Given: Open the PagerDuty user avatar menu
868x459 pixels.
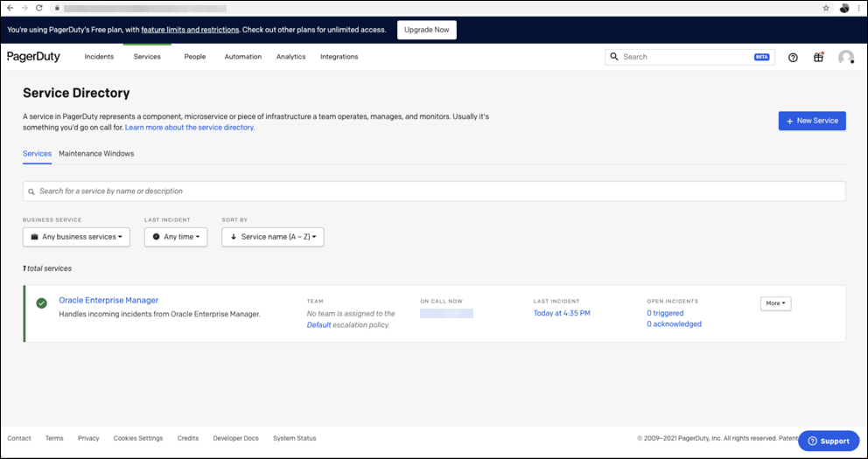Looking at the screenshot, I should pos(846,57).
